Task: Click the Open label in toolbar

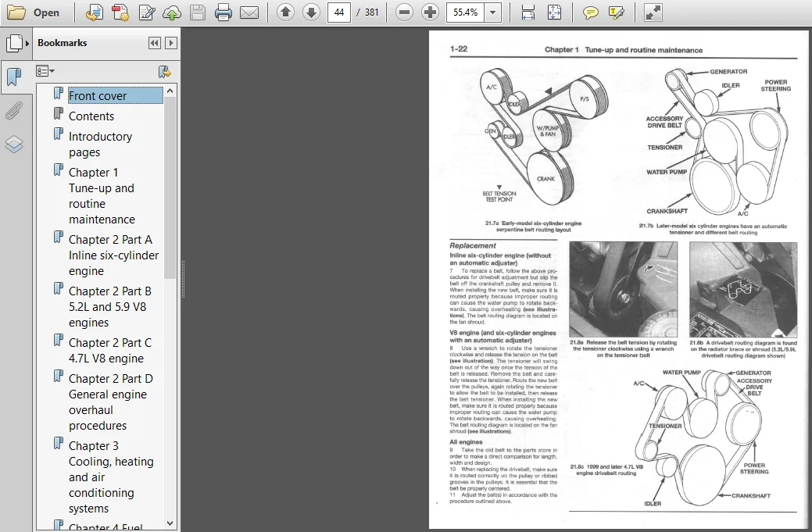Action: [x=46, y=13]
